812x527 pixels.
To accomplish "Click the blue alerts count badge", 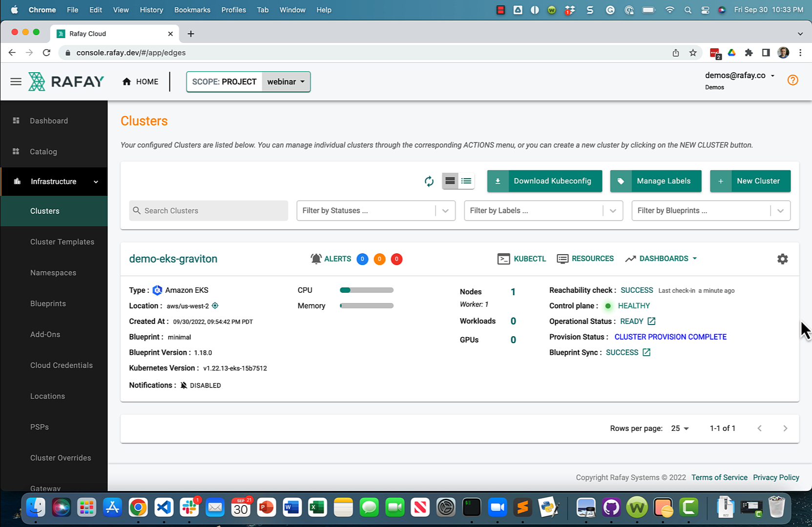I will click(x=362, y=259).
